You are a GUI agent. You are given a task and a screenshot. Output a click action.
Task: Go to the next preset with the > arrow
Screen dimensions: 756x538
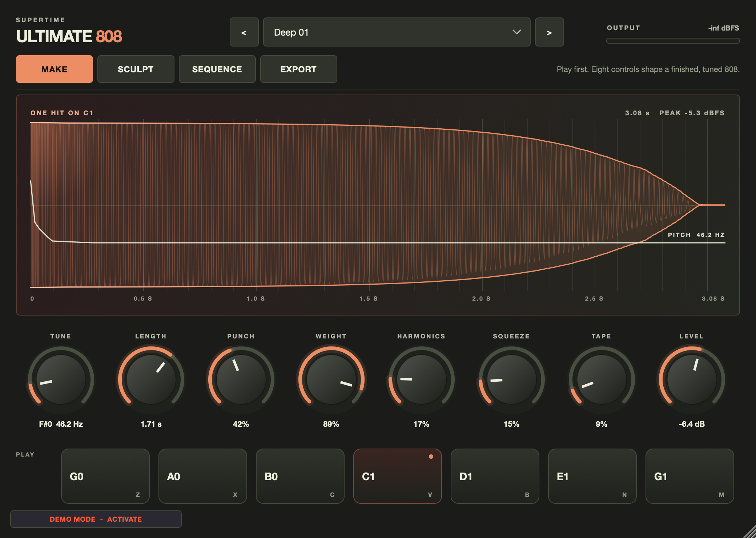(549, 32)
